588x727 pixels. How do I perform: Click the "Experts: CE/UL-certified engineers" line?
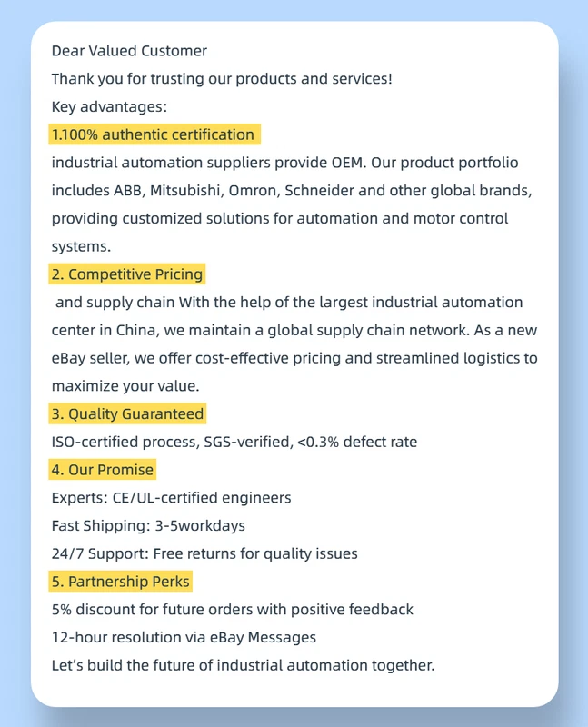tap(172, 498)
